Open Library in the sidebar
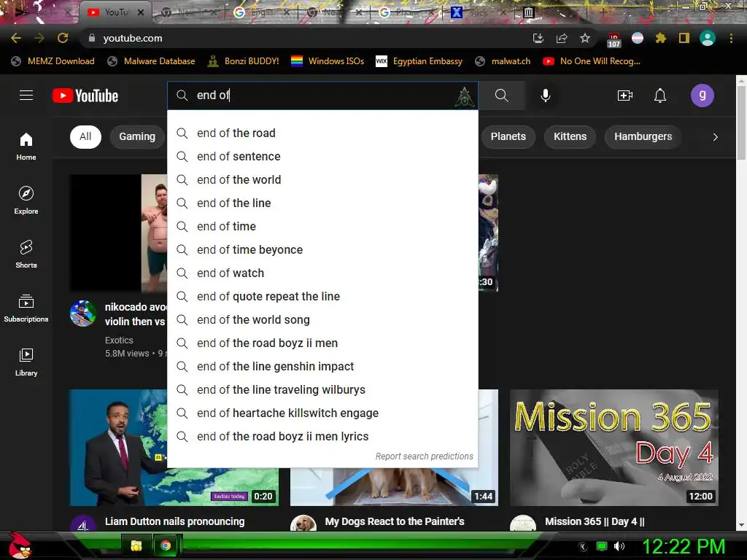 (26, 362)
